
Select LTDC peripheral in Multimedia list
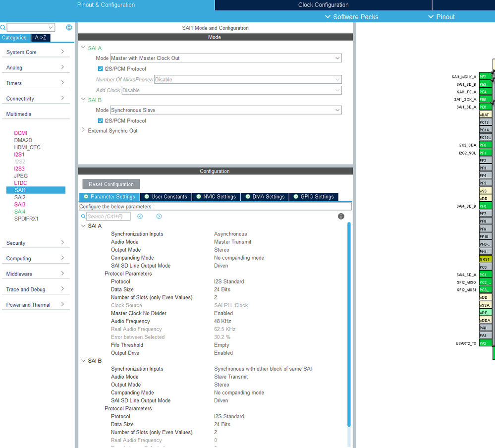pyautogui.click(x=20, y=183)
